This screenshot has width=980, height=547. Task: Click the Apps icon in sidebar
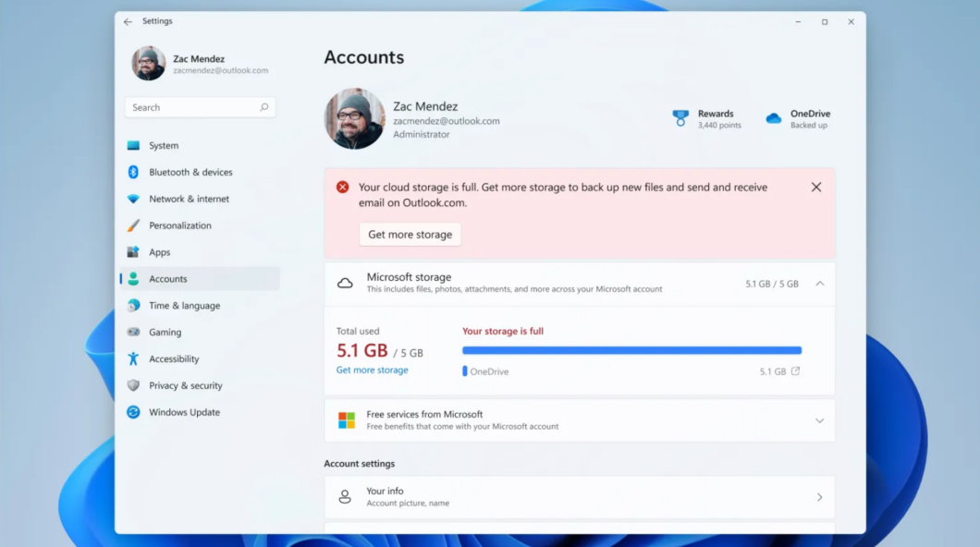[133, 252]
